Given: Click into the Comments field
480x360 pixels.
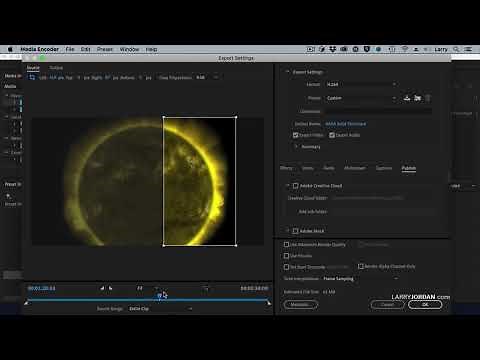Looking at the screenshot, I should (x=378, y=111).
